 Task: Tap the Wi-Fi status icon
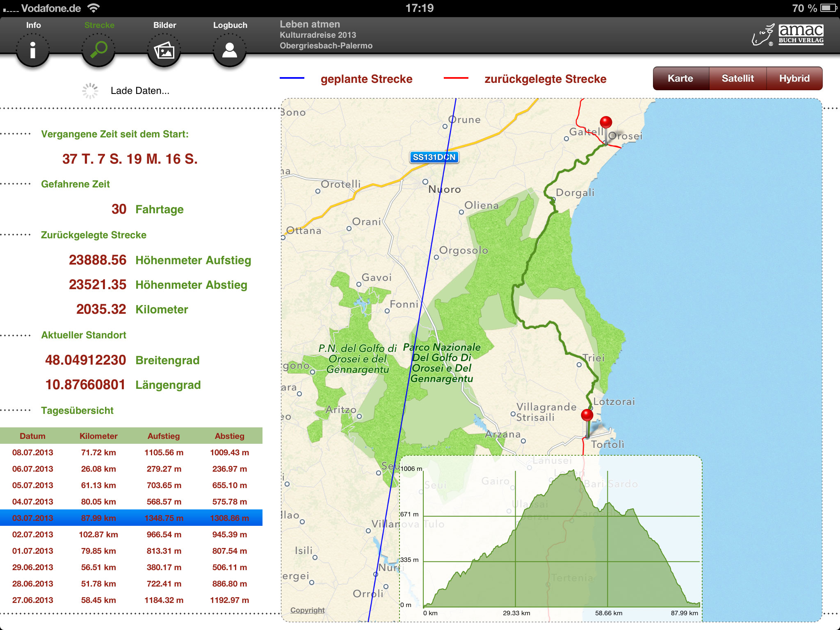(x=94, y=8)
